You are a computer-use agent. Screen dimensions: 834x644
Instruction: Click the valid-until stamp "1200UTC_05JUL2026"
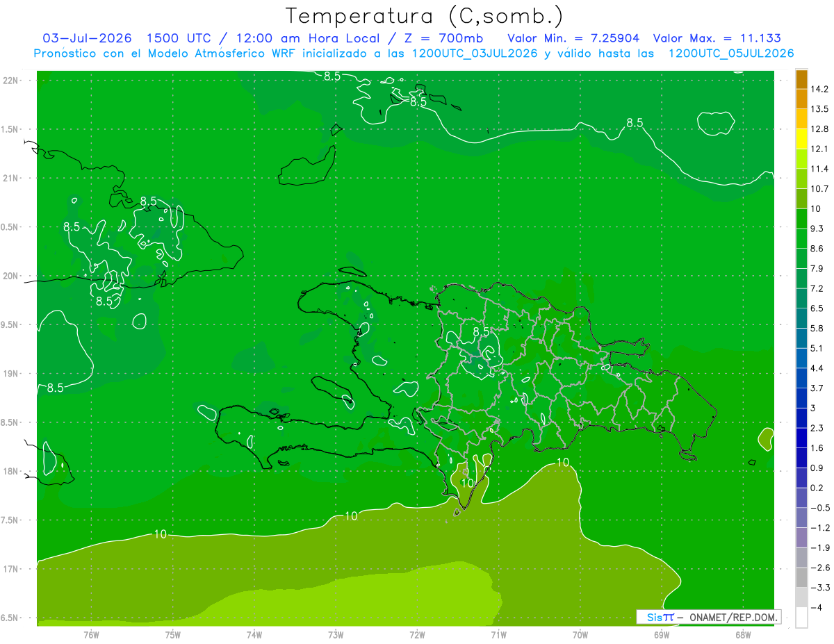coord(730,53)
